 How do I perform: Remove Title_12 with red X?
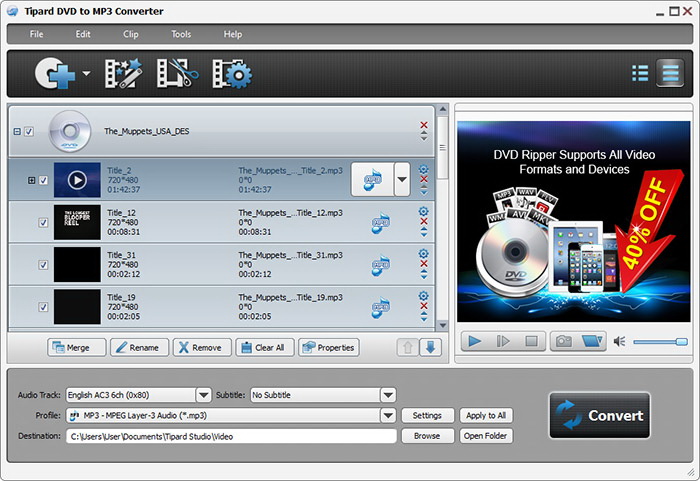424,222
